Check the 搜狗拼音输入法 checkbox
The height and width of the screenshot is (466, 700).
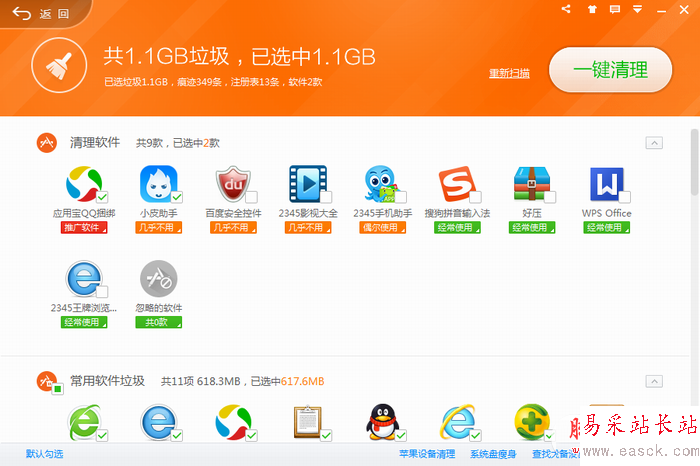[475, 196]
